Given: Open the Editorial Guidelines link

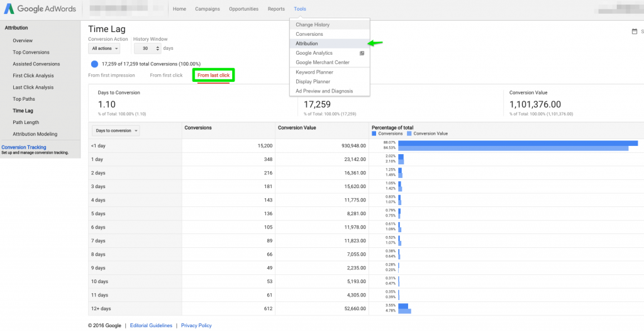Looking at the screenshot, I should coord(151,325).
